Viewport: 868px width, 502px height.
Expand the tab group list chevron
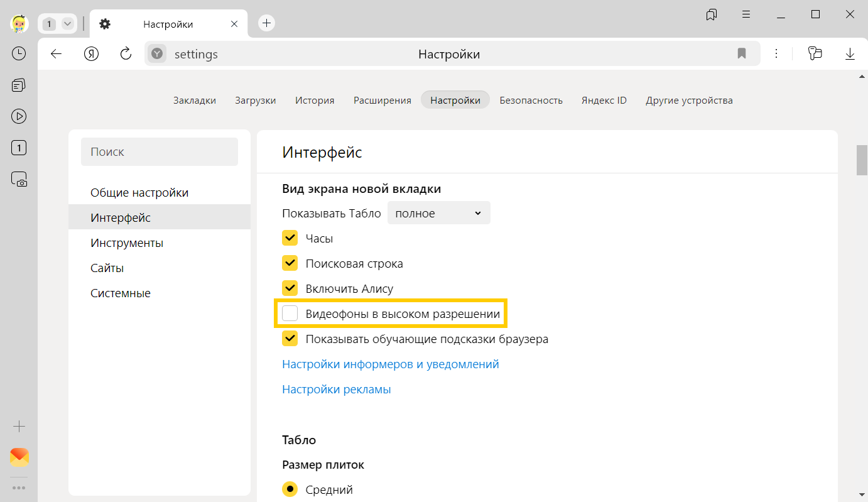tap(67, 24)
